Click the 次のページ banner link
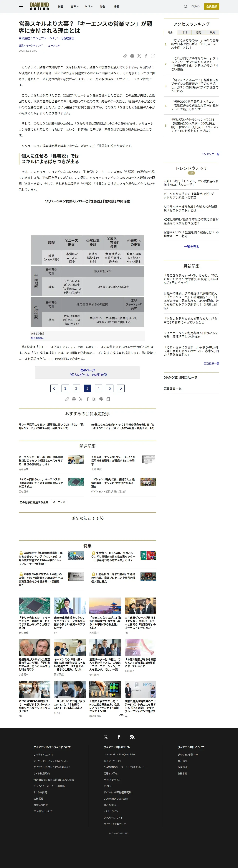This screenshot has height=868, width=238. (x=87, y=372)
